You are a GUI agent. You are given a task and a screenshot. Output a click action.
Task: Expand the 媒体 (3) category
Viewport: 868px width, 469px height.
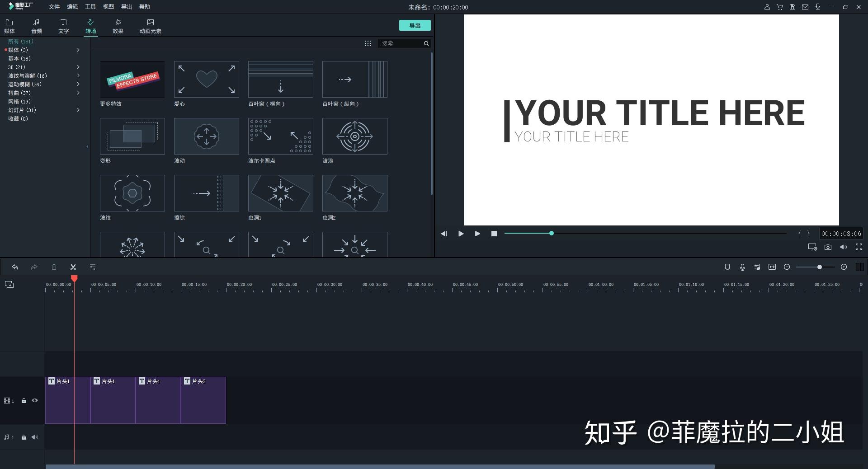[78, 50]
